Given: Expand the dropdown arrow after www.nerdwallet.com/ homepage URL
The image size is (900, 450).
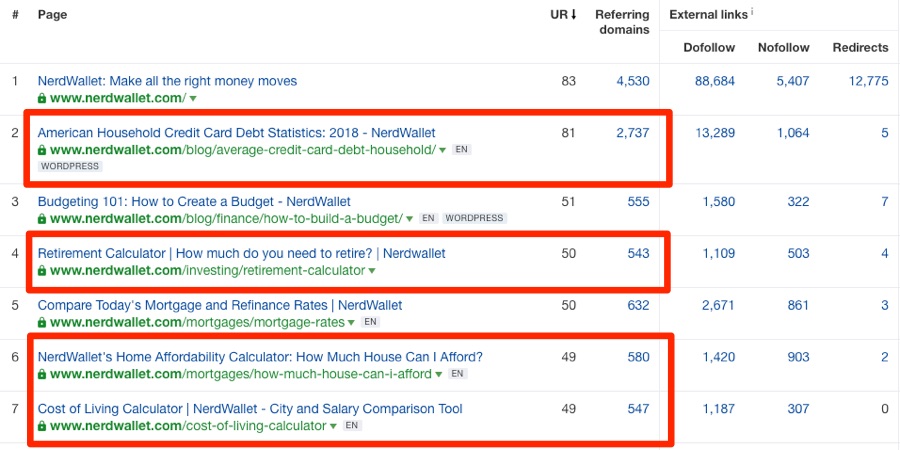Looking at the screenshot, I should (x=193, y=99).
